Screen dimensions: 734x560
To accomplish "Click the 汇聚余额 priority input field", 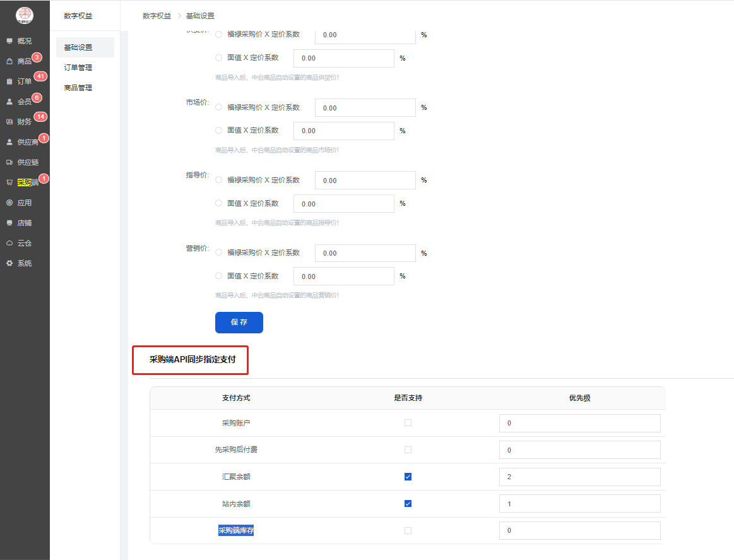I will [x=579, y=477].
